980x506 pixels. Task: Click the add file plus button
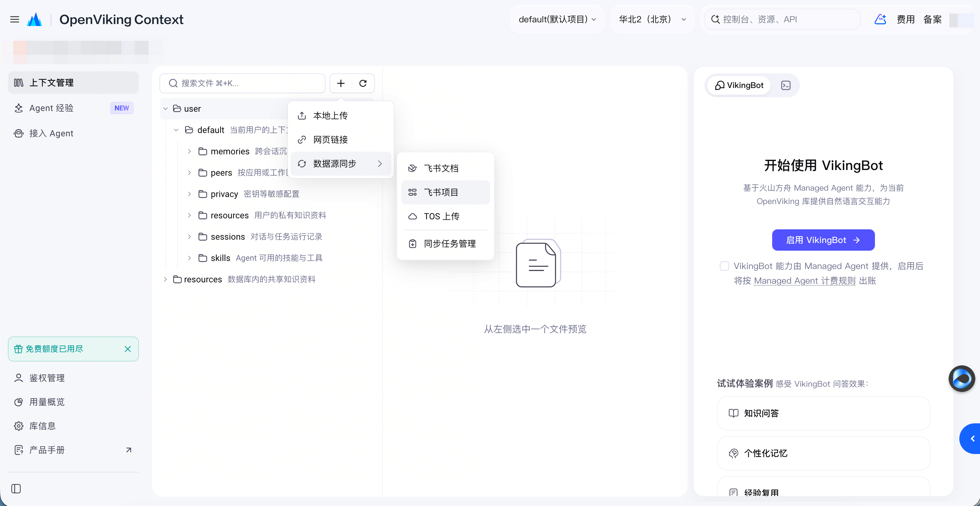click(x=341, y=83)
